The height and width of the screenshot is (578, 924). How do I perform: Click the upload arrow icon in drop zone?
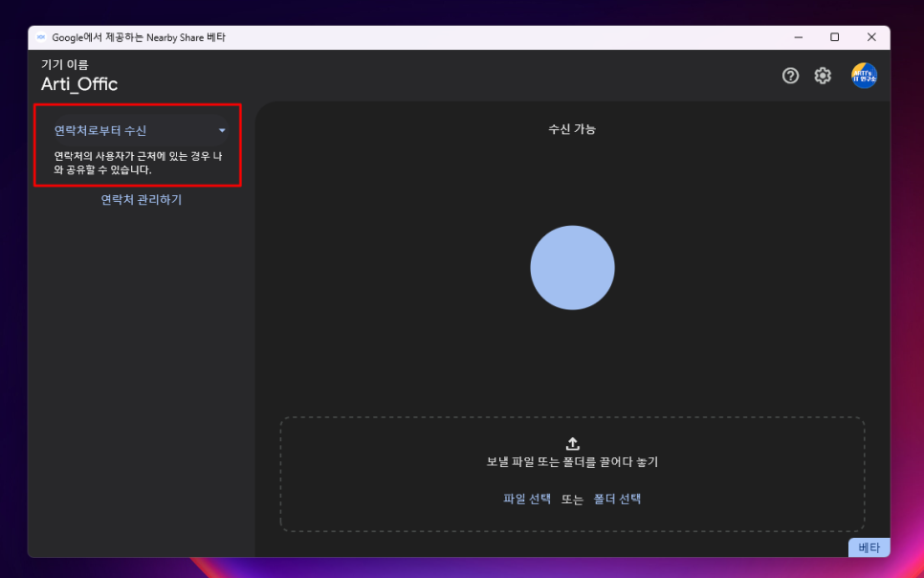click(572, 443)
